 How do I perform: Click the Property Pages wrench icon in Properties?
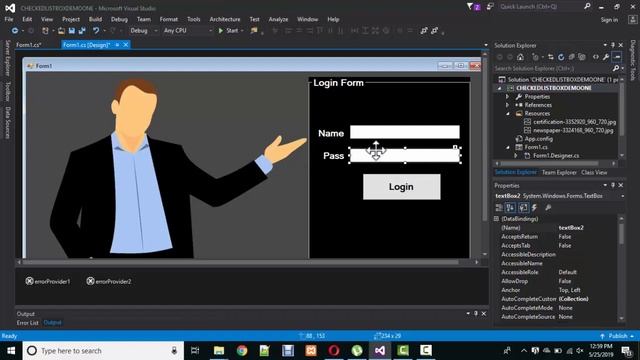click(x=548, y=208)
